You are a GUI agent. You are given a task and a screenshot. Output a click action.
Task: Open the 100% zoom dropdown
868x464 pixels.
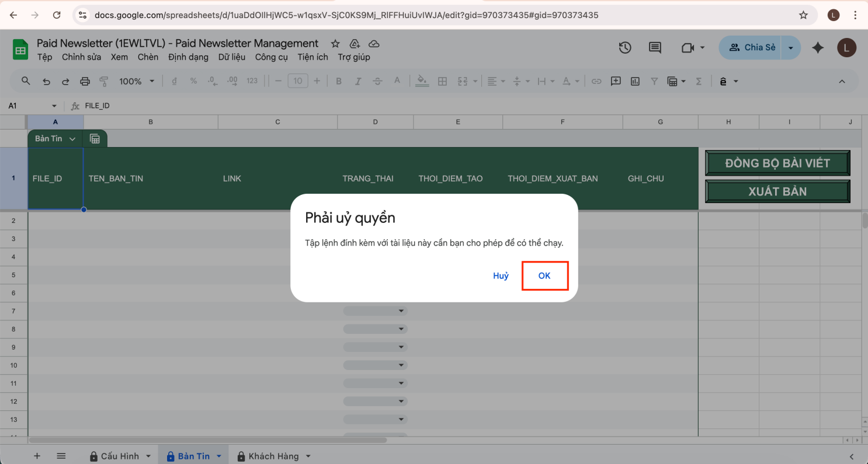pos(137,81)
